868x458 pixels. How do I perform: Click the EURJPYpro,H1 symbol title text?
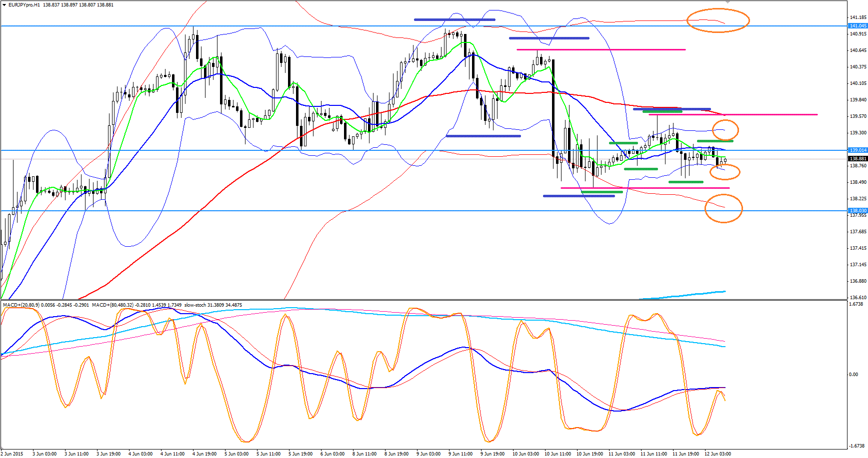tap(25, 5)
